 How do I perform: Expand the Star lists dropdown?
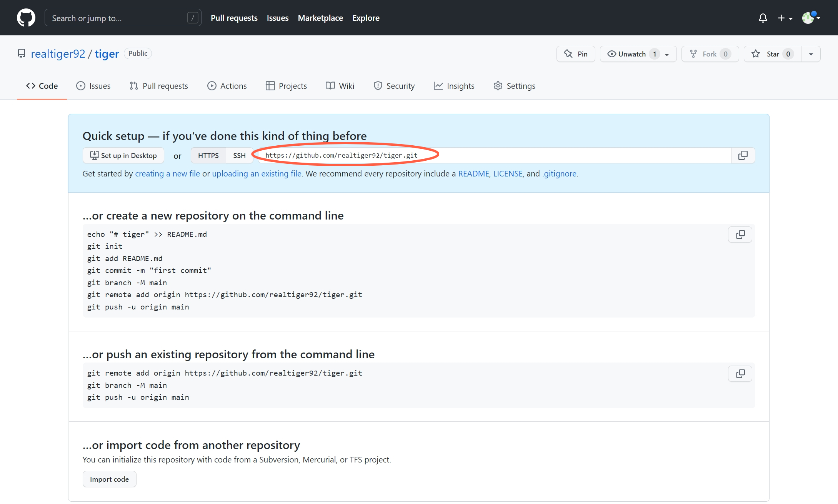click(x=811, y=54)
